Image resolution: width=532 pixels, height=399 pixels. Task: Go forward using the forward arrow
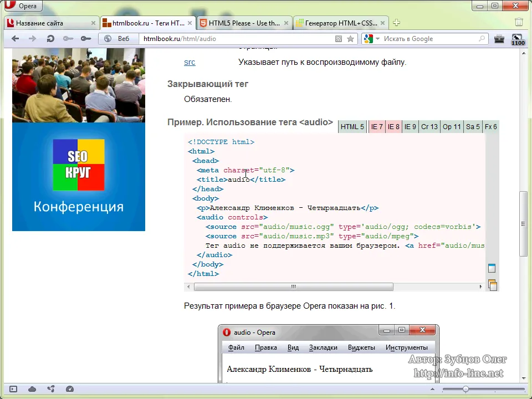[32, 39]
